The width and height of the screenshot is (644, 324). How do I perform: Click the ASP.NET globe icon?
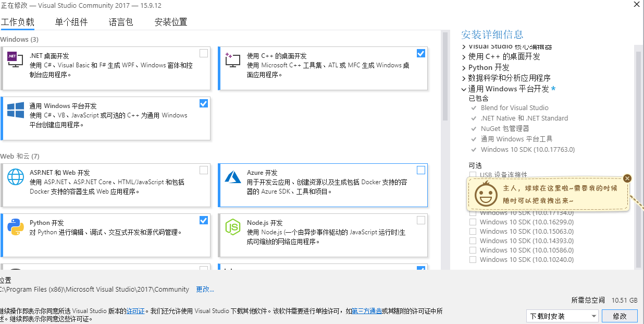click(x=15, y=177)
